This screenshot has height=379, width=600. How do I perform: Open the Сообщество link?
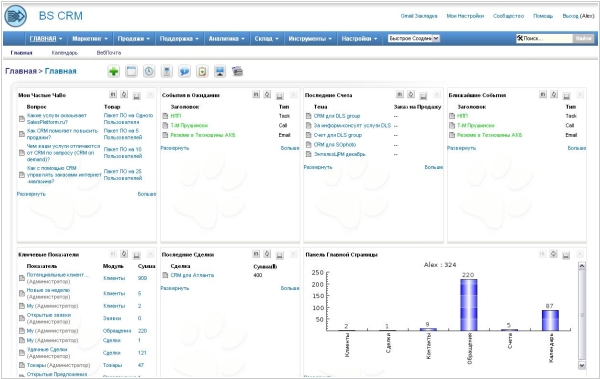(x=508, y=16)
